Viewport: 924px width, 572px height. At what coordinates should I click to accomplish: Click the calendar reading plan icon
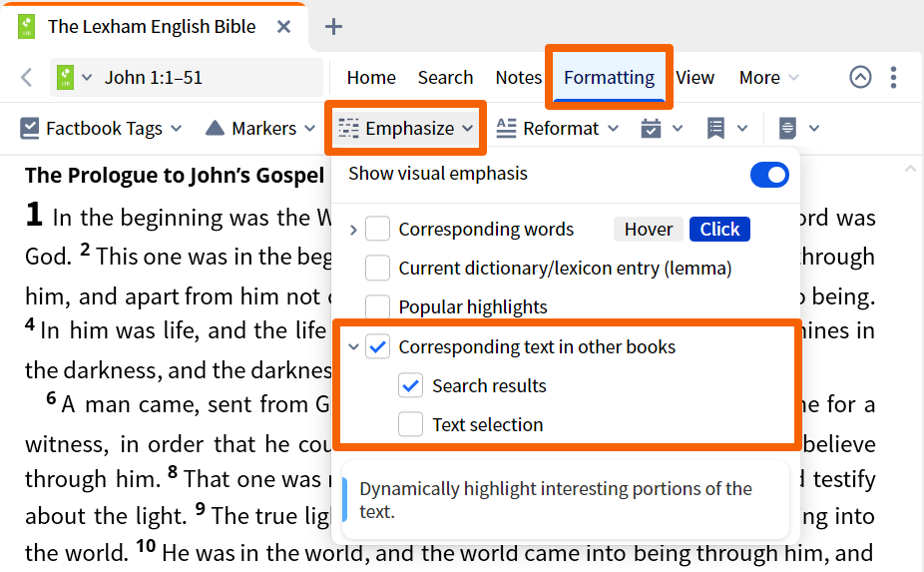(651, 128)
